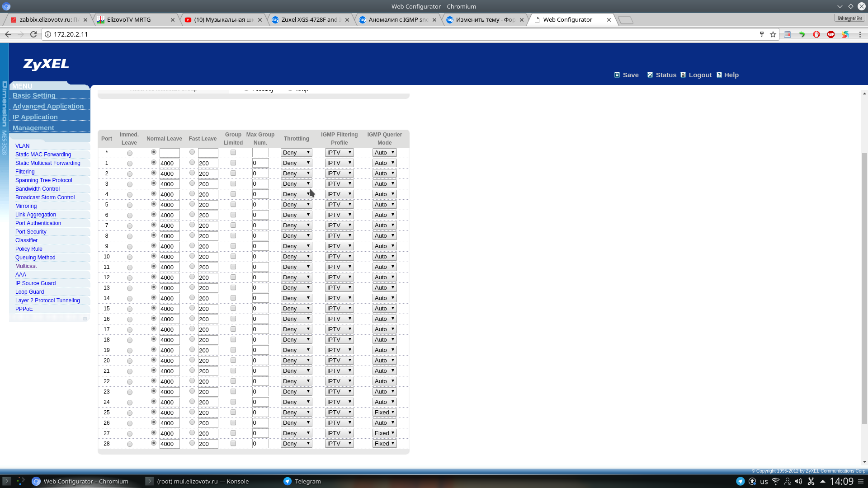
Task: Open the Spanning Tree Protocol link
Action: (x=43, y=180)
